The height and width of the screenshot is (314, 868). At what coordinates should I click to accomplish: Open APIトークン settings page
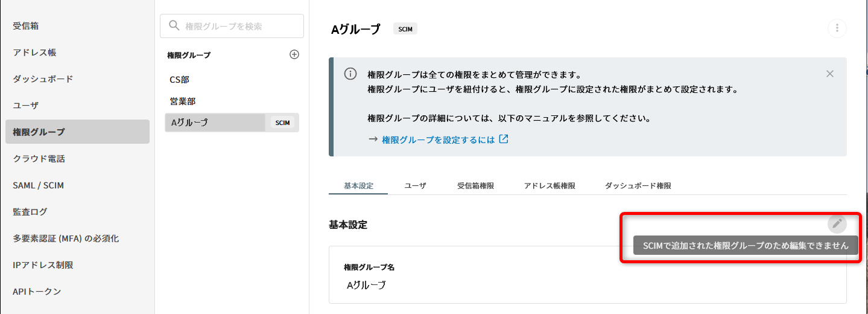point(37,291)
